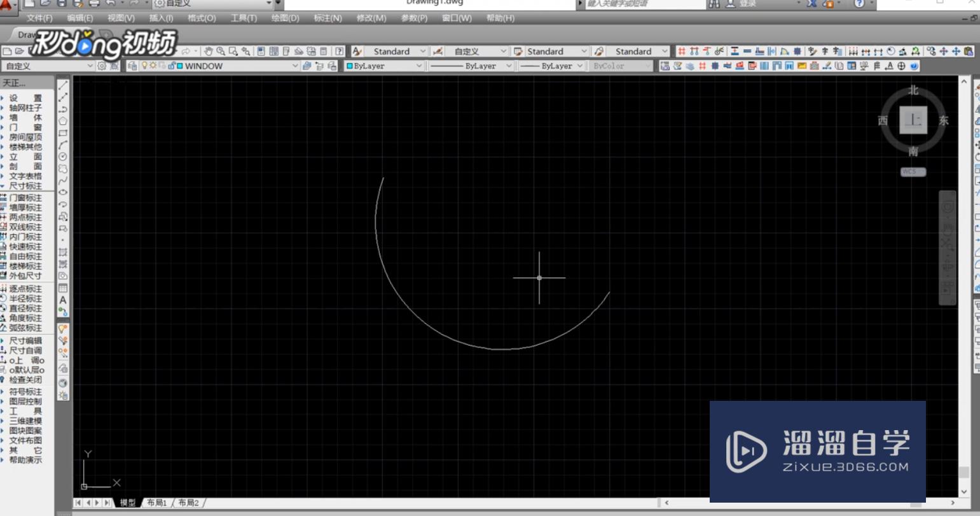Switch to the 布局2 layout tab

click(188, 503)
